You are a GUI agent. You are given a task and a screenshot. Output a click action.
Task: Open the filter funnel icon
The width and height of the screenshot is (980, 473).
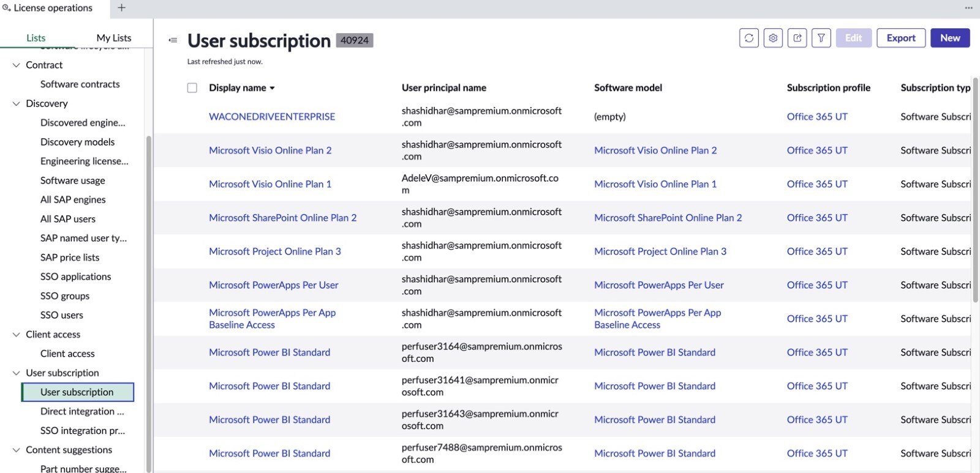click(x=821, y=38)
